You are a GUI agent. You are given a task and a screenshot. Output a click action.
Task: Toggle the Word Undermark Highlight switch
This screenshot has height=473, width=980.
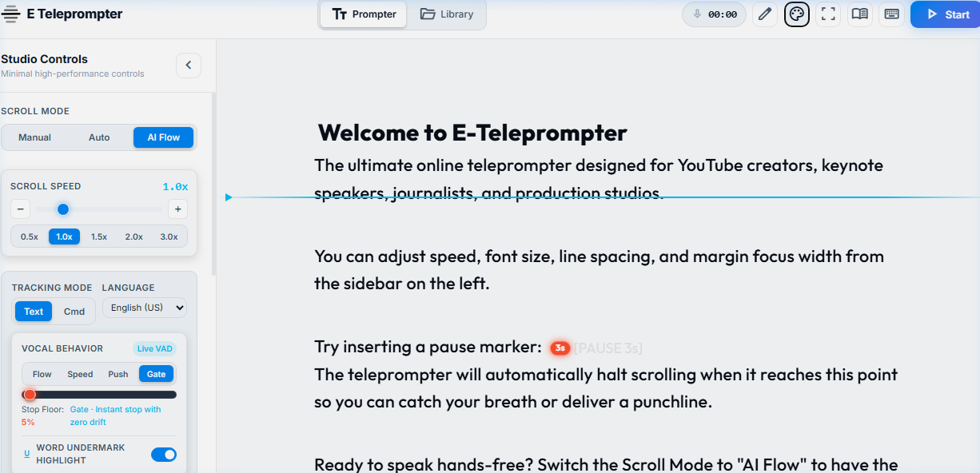tap(164, 455)
